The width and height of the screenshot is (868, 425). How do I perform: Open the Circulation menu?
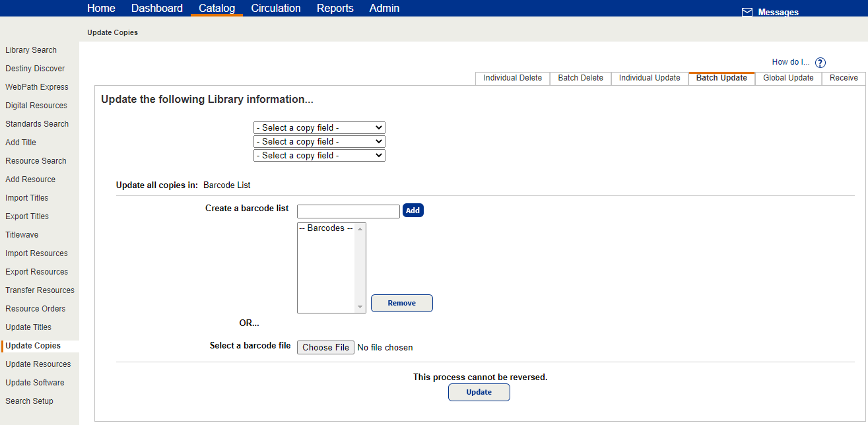276,9
